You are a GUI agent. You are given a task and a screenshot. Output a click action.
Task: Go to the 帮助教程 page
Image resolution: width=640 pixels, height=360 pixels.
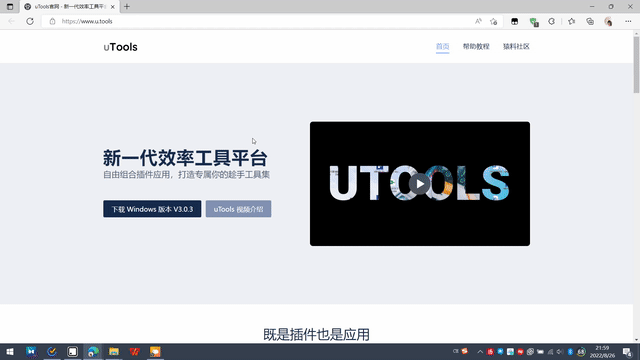(476, 47)
